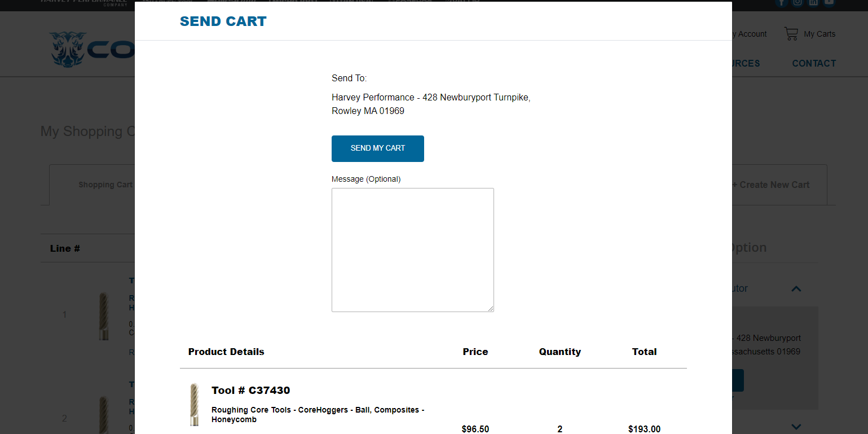Open the My Carts link
The height and width of the screenshot is (434, 868).
coord(819,34)
